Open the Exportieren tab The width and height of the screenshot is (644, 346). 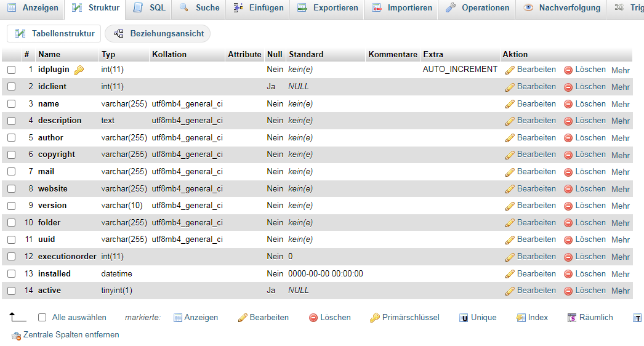click(327, 8)
